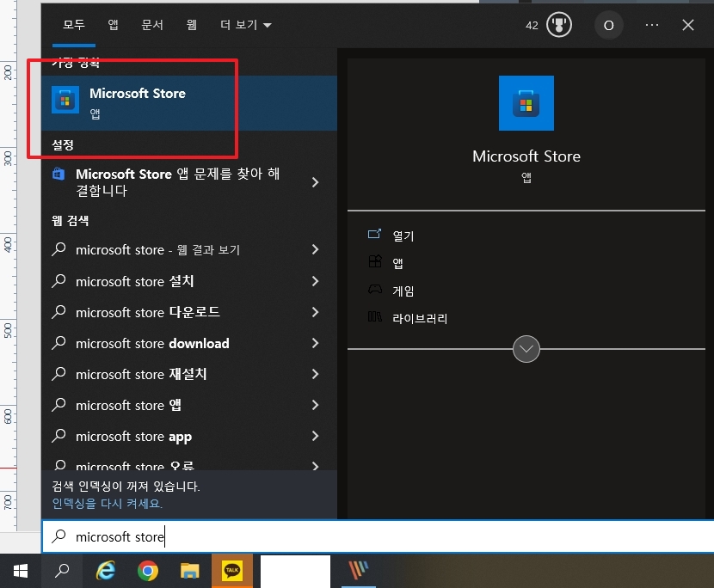Expand arrow for 'microsoft store 다운로드'
Screen dimensions: 714x588
click(315, 312)
